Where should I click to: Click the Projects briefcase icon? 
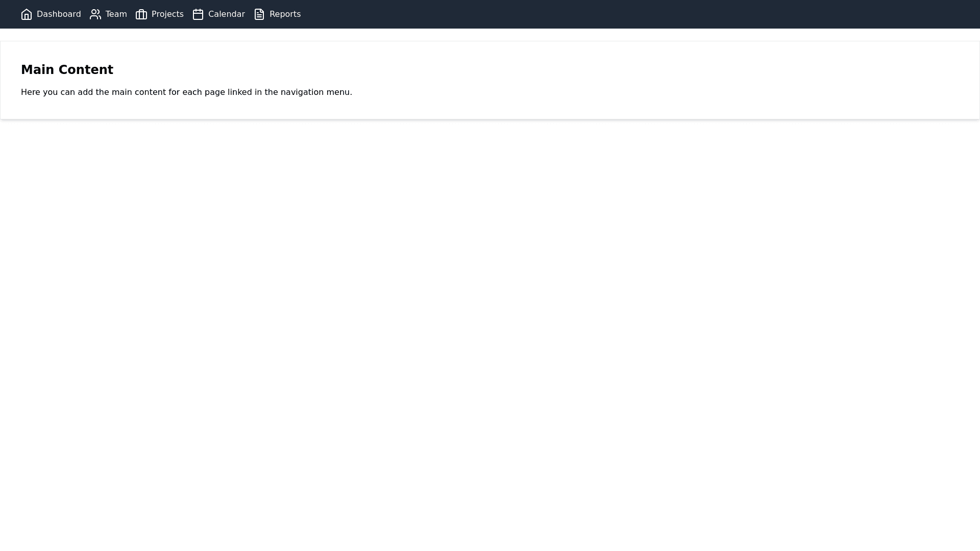[x=141, y=14]
